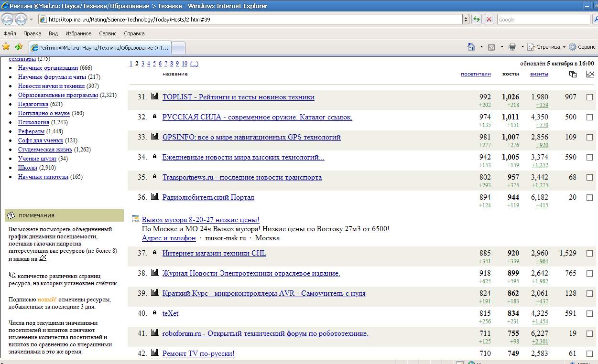Screen dimensions: 598x364
Task: Click the Stop loading red X icon
Action: [489, 20]
